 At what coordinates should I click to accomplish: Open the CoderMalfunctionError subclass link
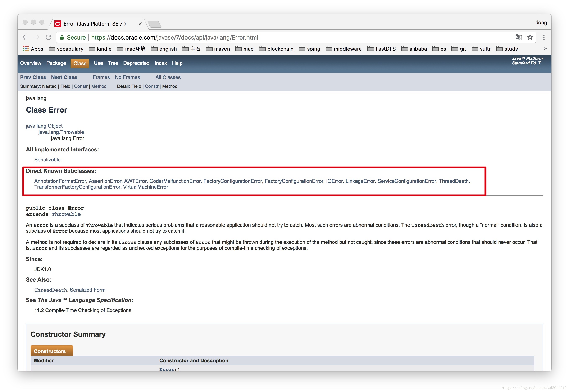(175, 181)
